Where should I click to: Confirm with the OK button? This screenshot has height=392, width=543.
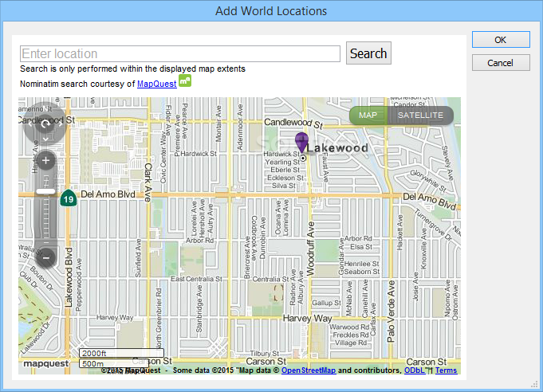click(501, 40)
